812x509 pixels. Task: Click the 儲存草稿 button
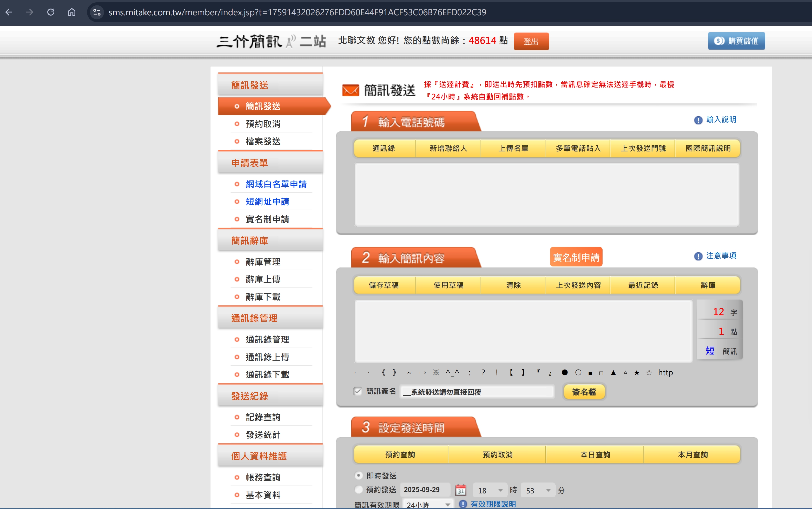click(384, 285)
